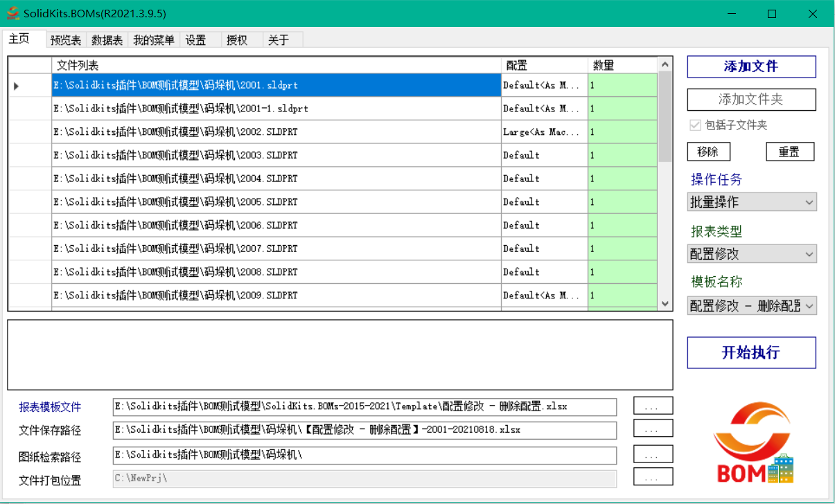The width and height of the screenshot is (835, 504).
Task: Click the 重置 button
Action: 790,151
